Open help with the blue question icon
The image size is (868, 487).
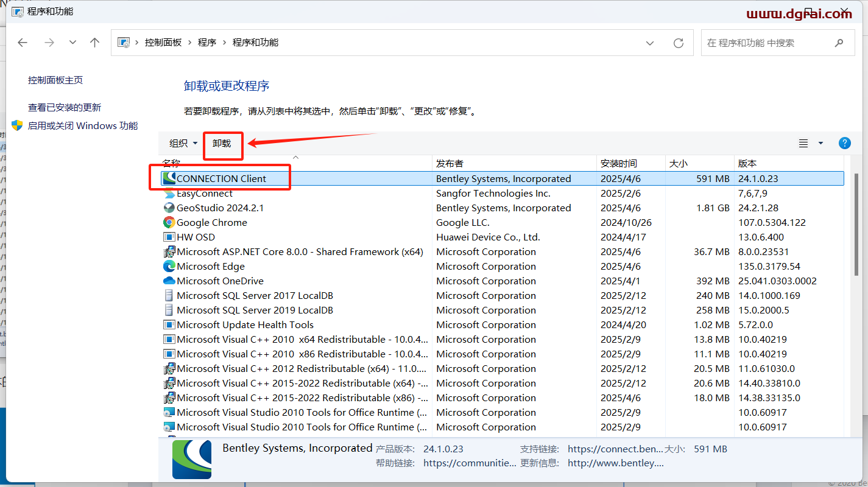tap(844, 143)
